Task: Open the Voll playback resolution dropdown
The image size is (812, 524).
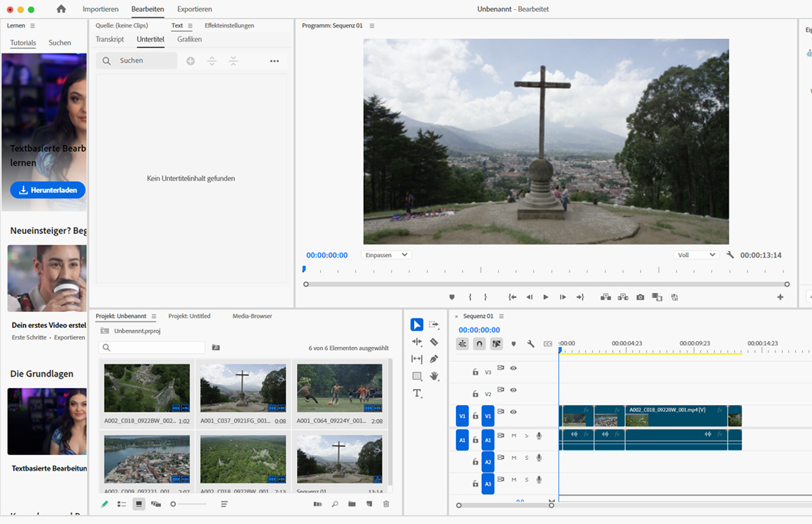Action: click(x=696, y=255)
